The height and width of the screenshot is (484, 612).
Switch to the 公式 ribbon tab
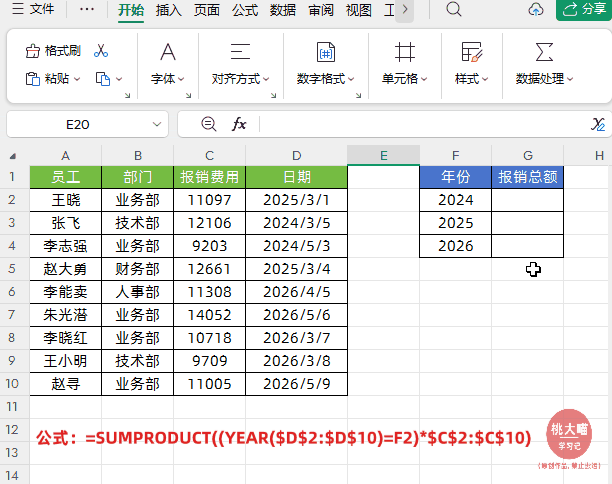245,10
